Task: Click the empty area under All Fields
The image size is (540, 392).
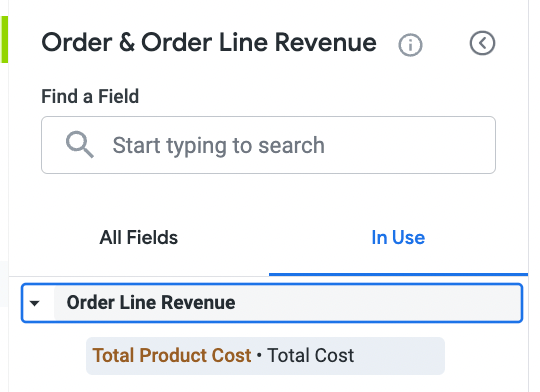Action: (x=138, y=262)
